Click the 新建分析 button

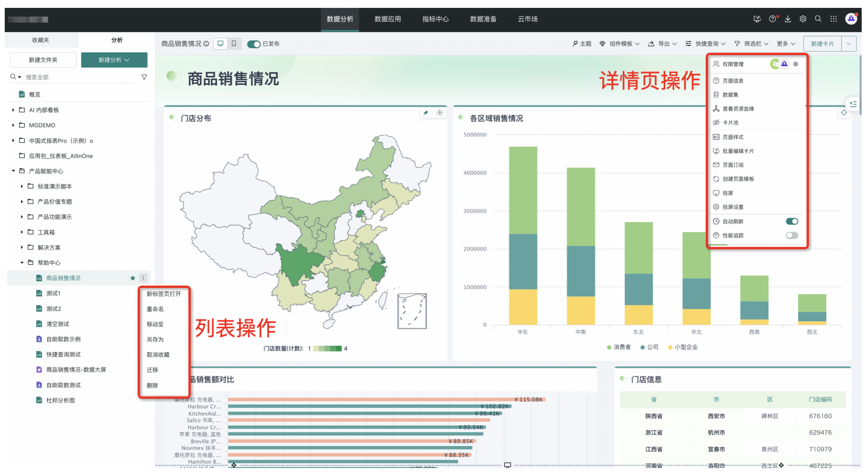pos(114,60)
